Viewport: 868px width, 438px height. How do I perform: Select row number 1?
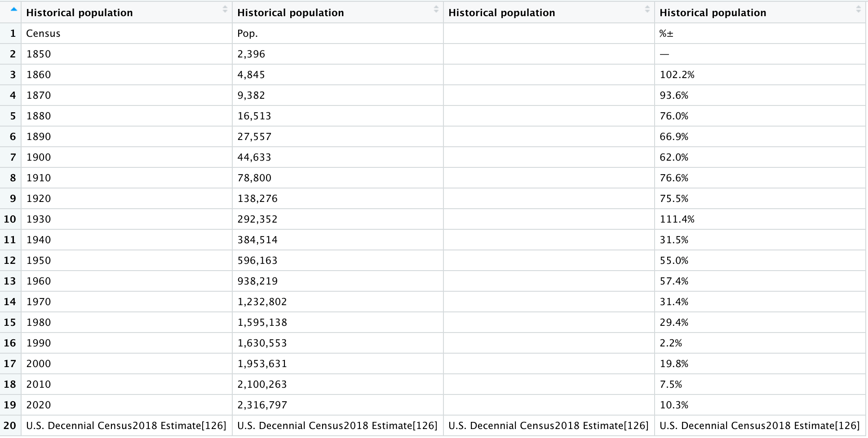click(13, 34)
